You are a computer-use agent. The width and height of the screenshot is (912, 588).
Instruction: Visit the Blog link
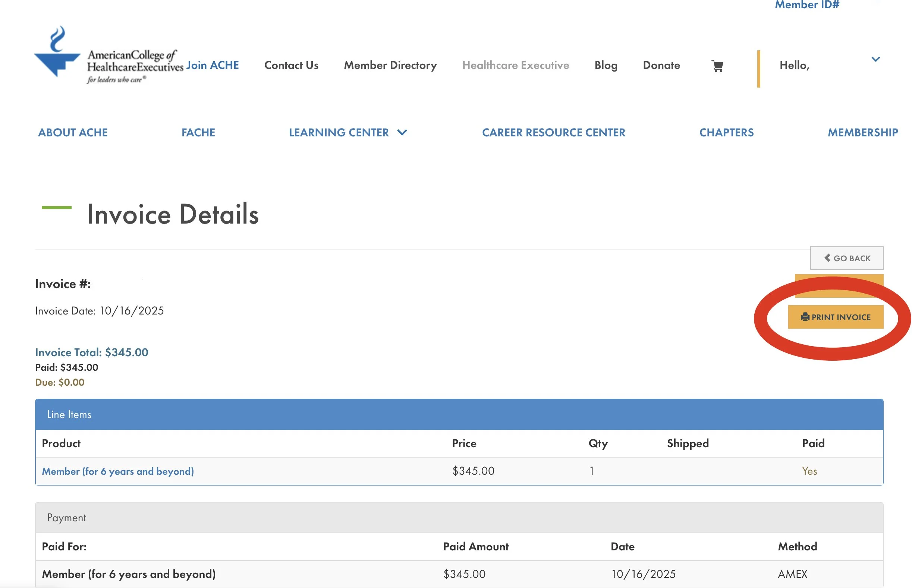point(606,65)
